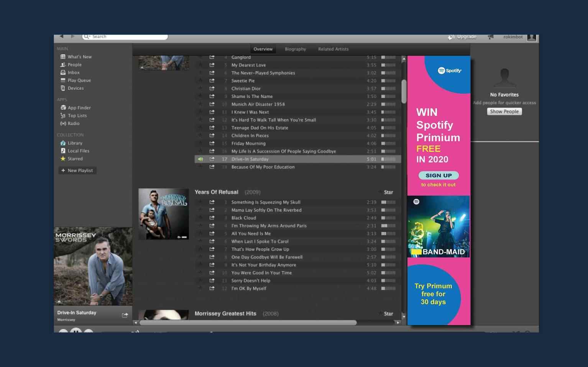Open the Inbox
The height and width of the screenshot is (367, 588).
pos(70,72)
